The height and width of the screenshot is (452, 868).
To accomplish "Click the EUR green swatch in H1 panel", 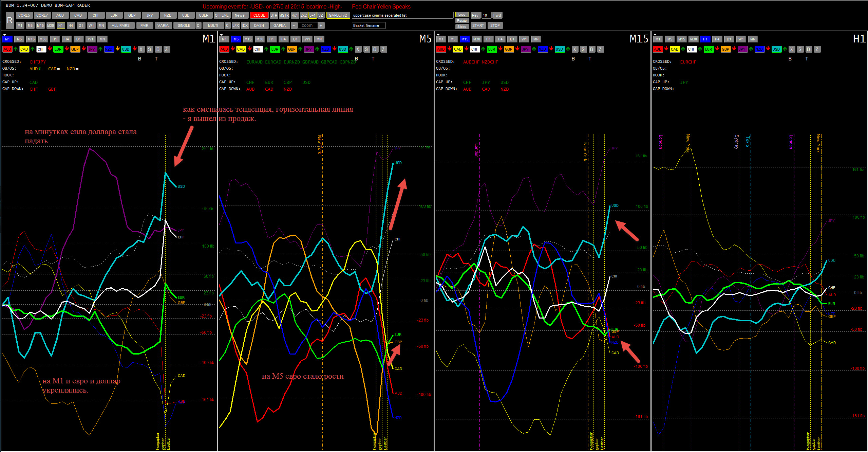I will [x=709, y=49].
